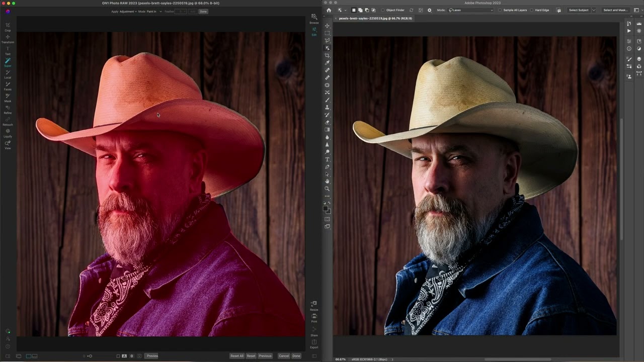Select the View zoom tool in ON1

point(8,144)
